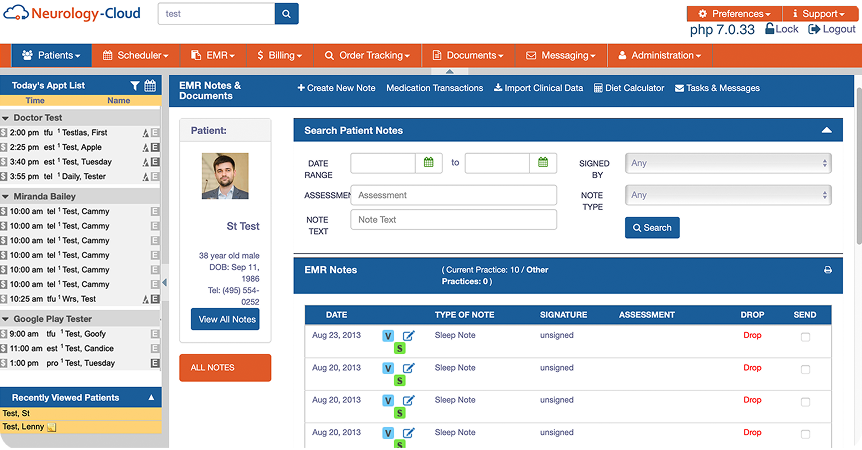Click the green S icon for Aug 23, 2013 note
The width and height of the screenshot is (862, 450).
coord(400,348)
